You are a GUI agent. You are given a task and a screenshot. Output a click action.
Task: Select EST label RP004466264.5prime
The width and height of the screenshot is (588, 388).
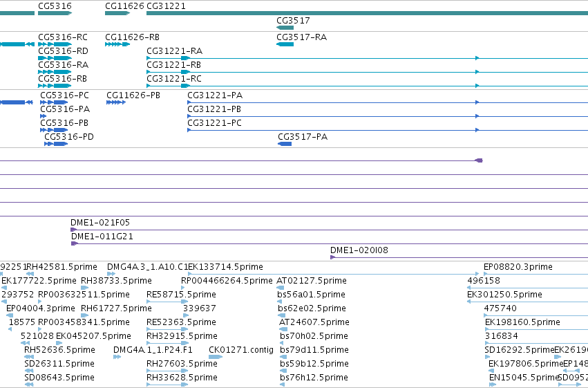(x=227, y=281)
